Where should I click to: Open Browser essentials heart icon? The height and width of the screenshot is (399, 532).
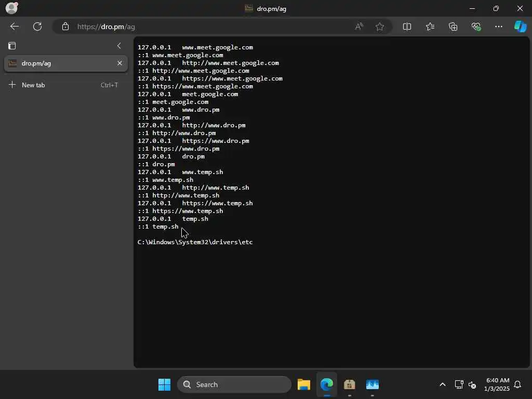(476, 26)
